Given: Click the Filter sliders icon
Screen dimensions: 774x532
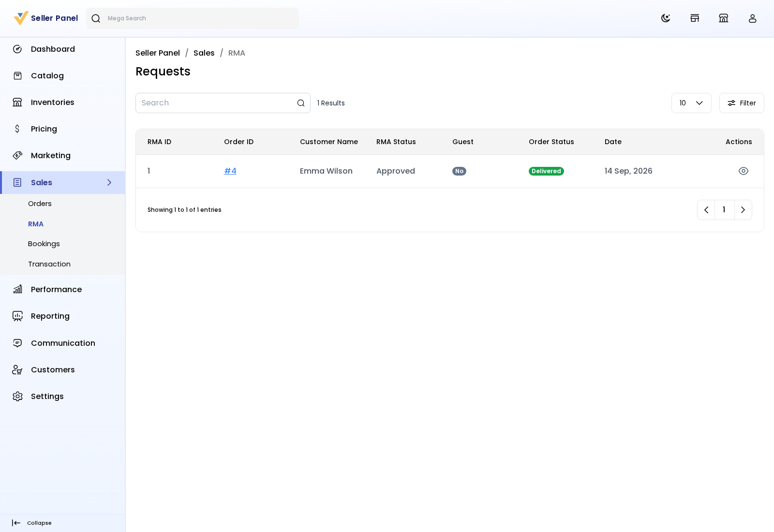Looking at the screenshot, I should tap(731, 103).
